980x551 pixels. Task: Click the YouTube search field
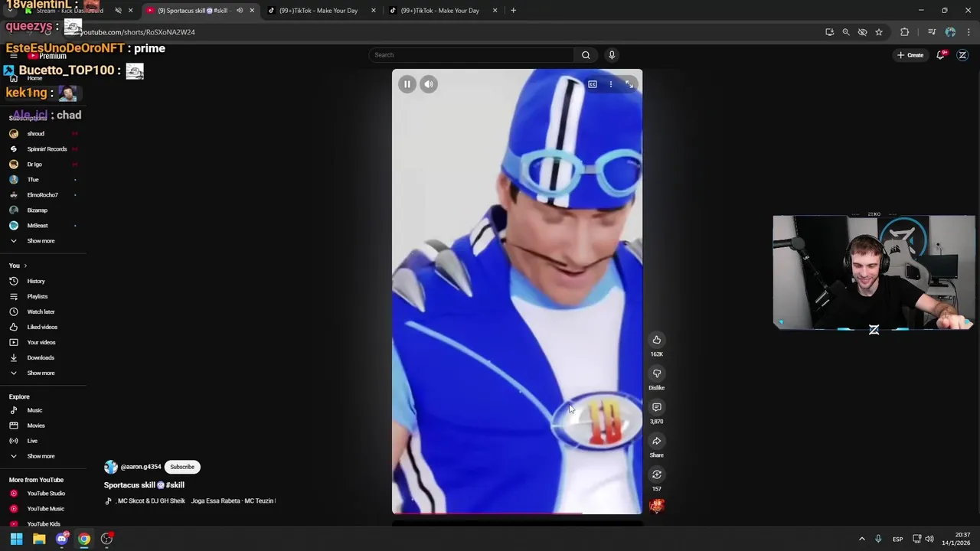pyautogui.click(x=472, y=55)
